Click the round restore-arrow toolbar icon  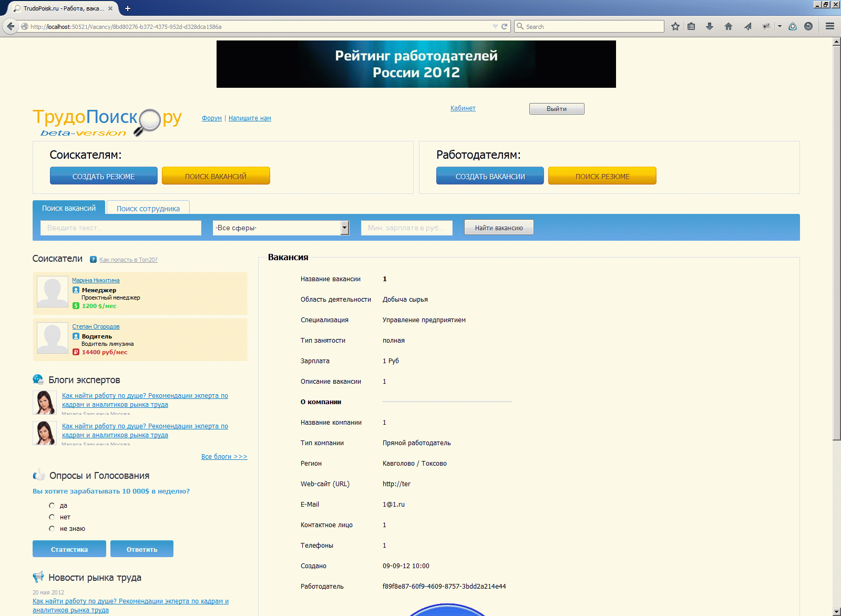pos(808,26)
